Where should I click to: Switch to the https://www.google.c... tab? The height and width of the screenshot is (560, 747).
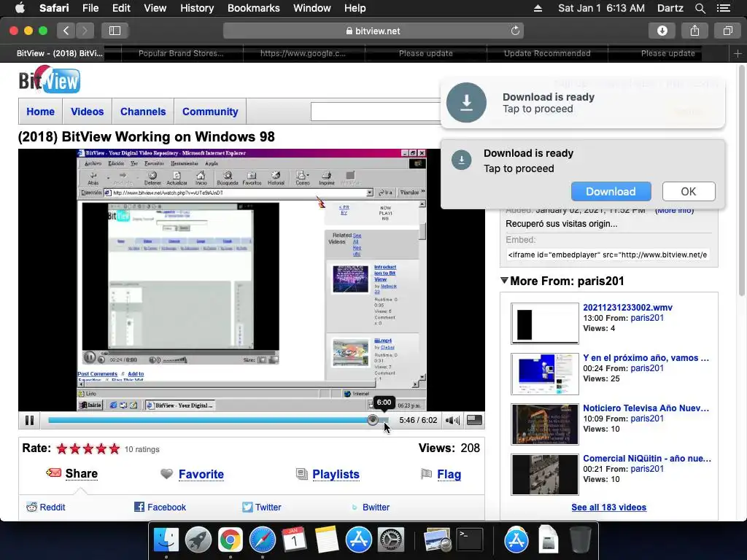pyautogui.click(x=303, y=53)
